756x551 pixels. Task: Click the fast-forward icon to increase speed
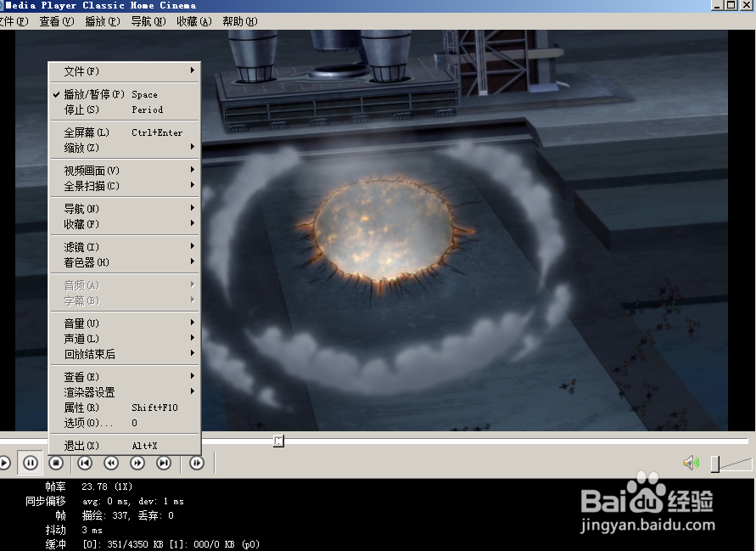tap(137, 464)
